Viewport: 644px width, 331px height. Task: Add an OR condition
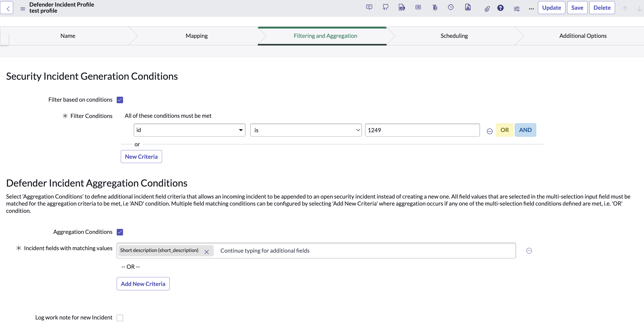click(x=504, y=130)
